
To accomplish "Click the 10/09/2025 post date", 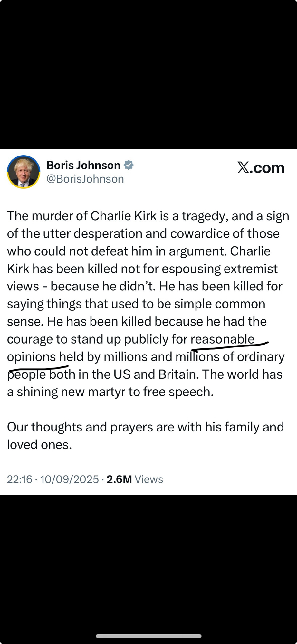I will coord(69,479).
